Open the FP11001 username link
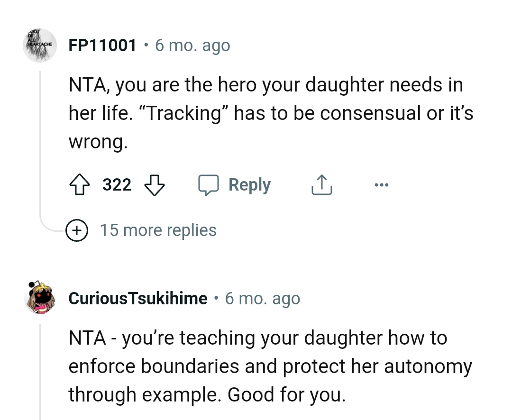The height and width of the screenshot is (420, 512). pos(103,46)
